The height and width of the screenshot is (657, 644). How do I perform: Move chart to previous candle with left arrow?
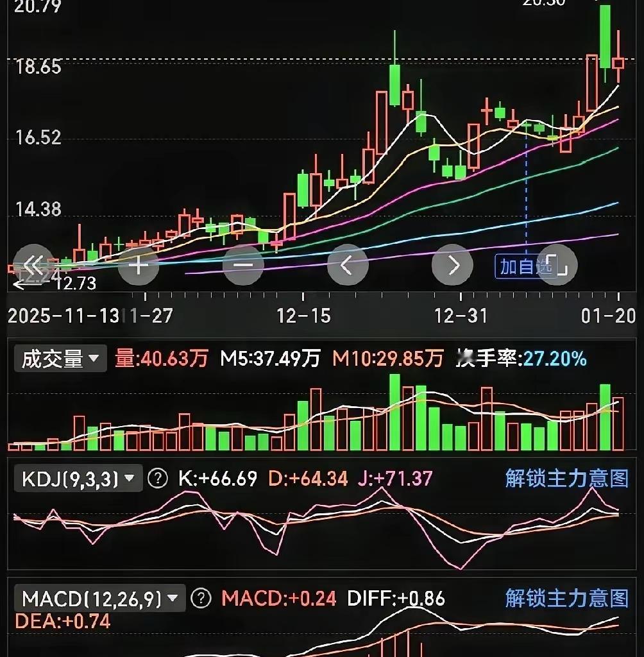(x=348, y=265)
